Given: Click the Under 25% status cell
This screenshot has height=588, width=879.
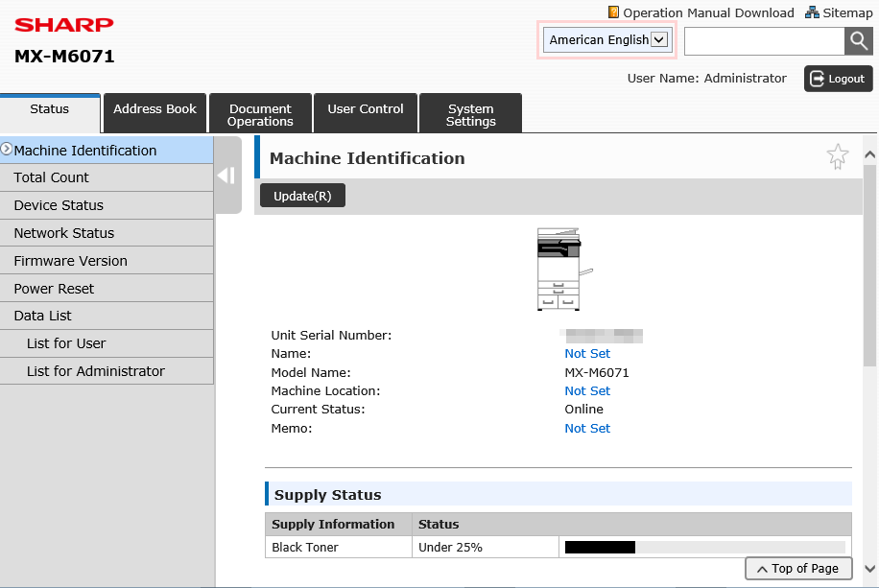Looking at the screenshot, I should tap(485, 547).
